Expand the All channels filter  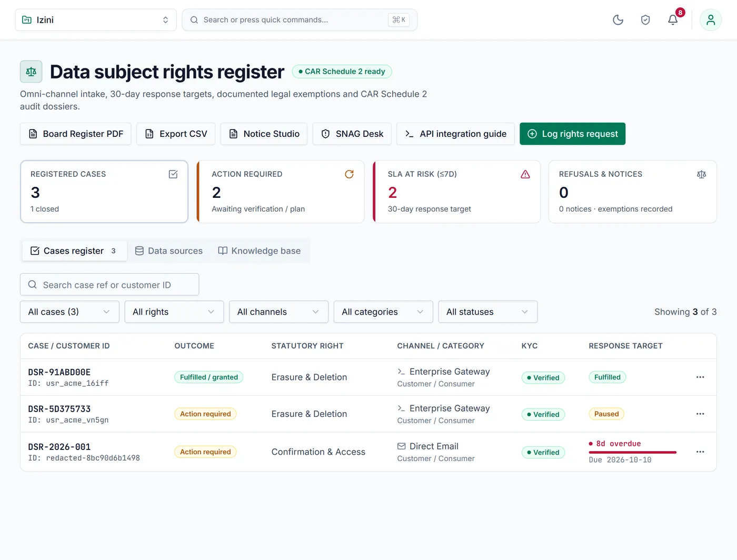point(278,312)
